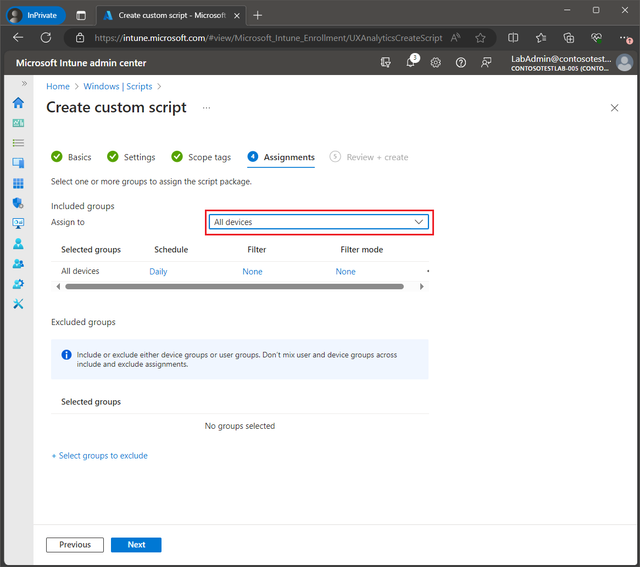Open Reports monitor icon in sidebar
640x567 pixels.
(18, 223)
